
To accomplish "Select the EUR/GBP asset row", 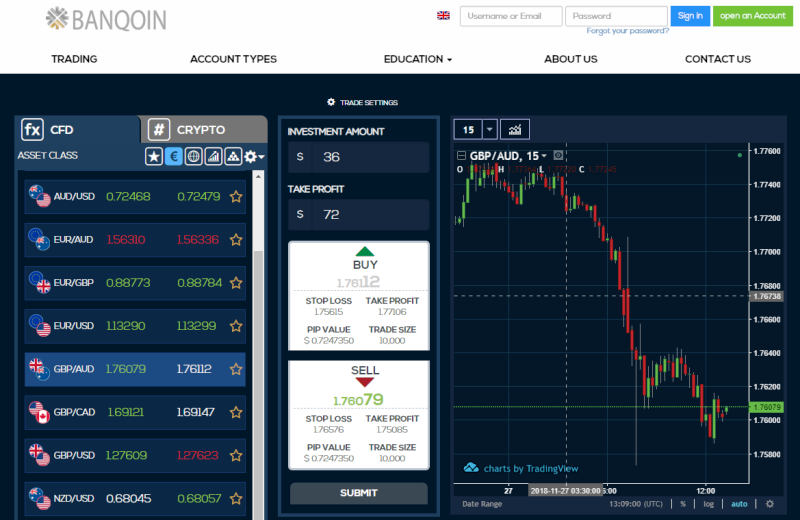I will 135,283.
